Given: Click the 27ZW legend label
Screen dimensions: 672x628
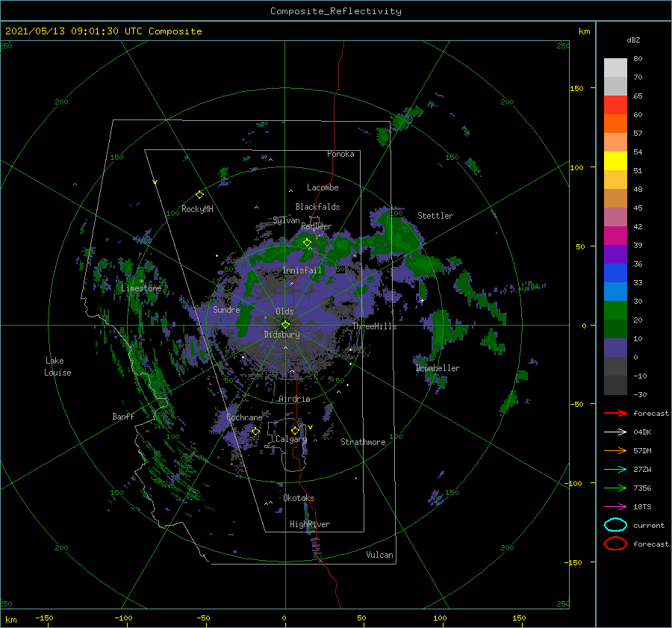Looking at the screenshot, I should point(642,470).
